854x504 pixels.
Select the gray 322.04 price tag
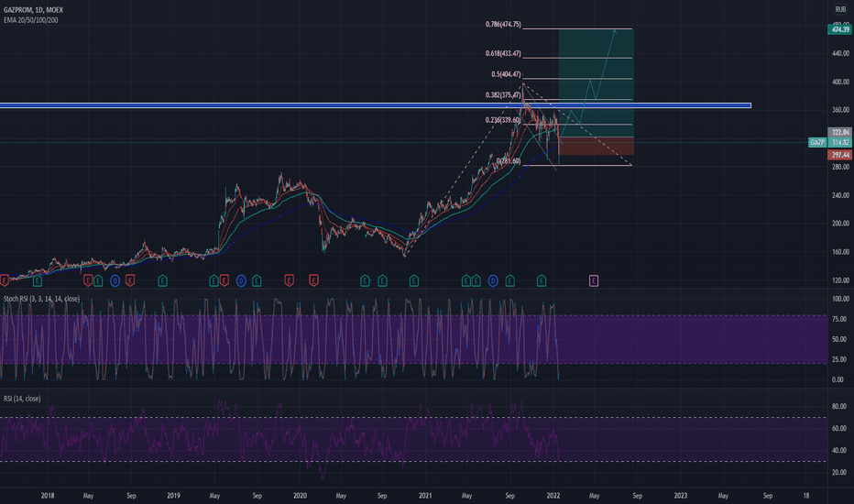[840, 132]
